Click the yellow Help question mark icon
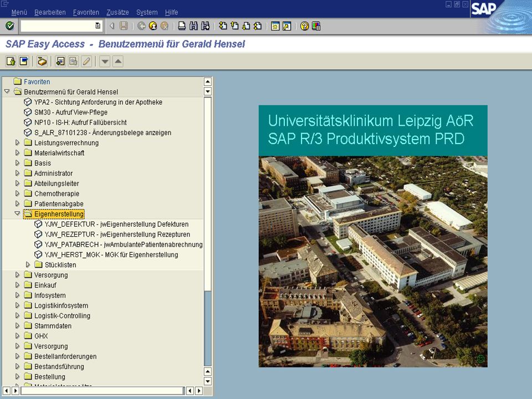Viewport: 532px width, 399px height. pos(304,26)
